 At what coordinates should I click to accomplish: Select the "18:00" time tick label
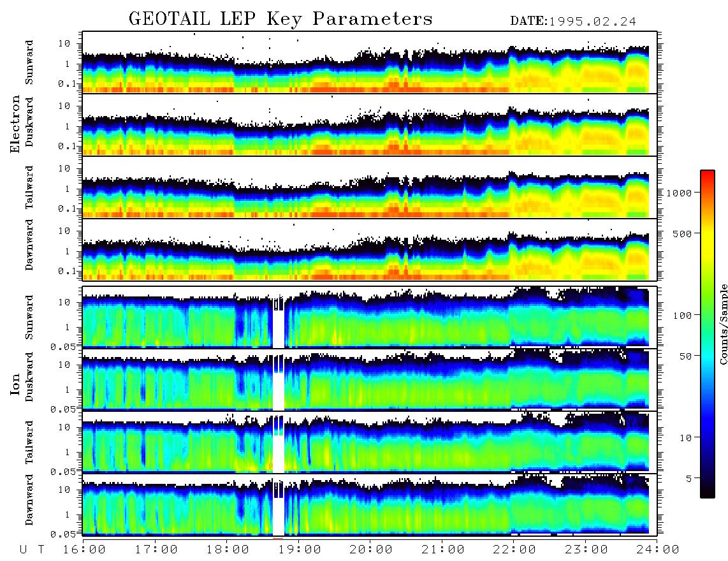[x=228, y=550]
